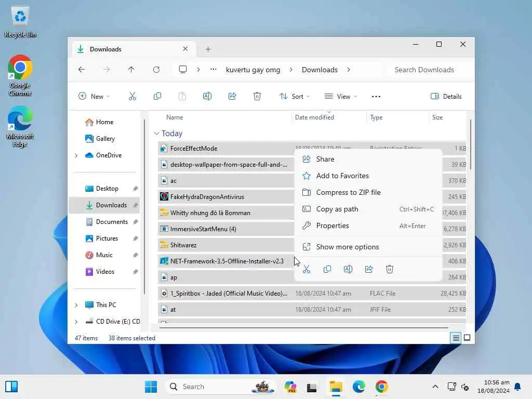The image size is (532, 399).
Task: Open Microsoft Edge from the taskbar
Action: pos(358,387)
